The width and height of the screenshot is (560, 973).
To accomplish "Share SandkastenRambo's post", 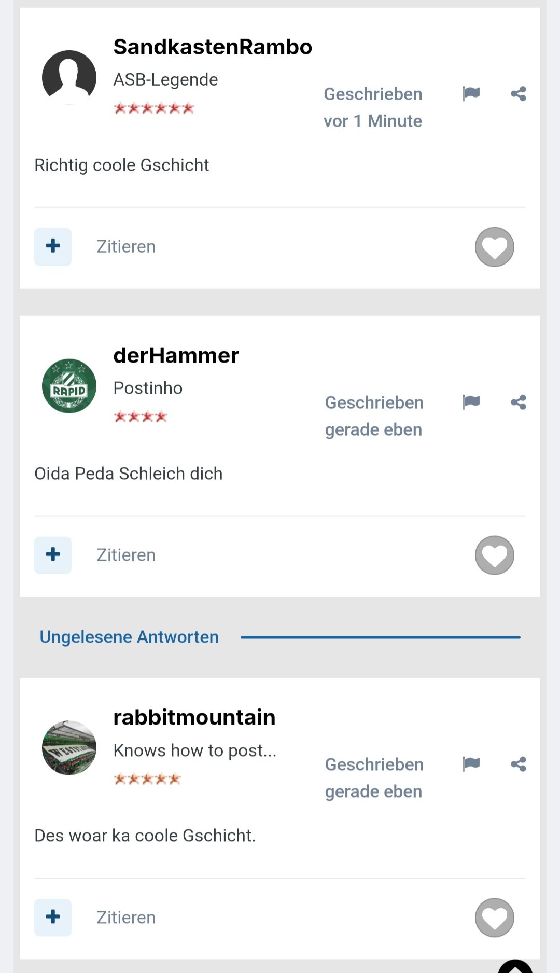I will coord(518,93).
